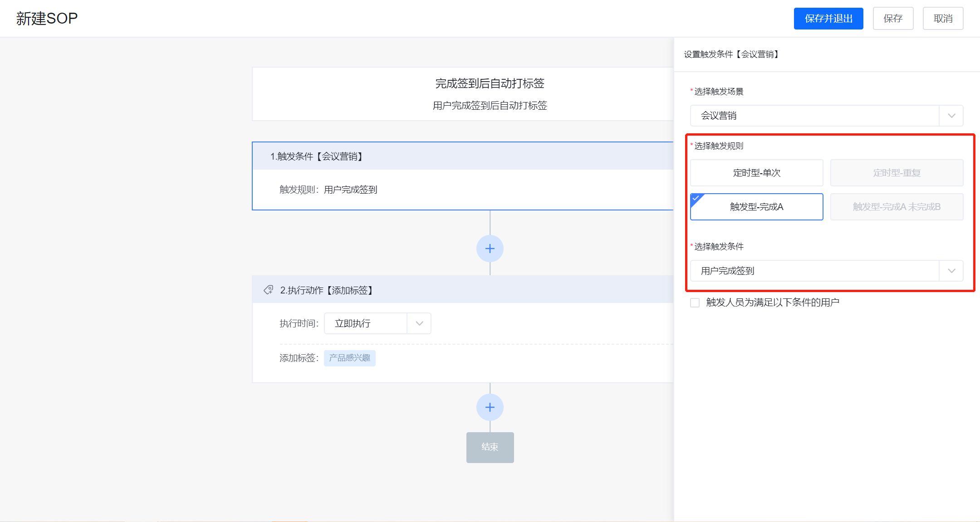Viewport: 980px width, 522px height.
Task: Click the 触发规则: 用户完成签到 row
Action: (x=328, y=190)
